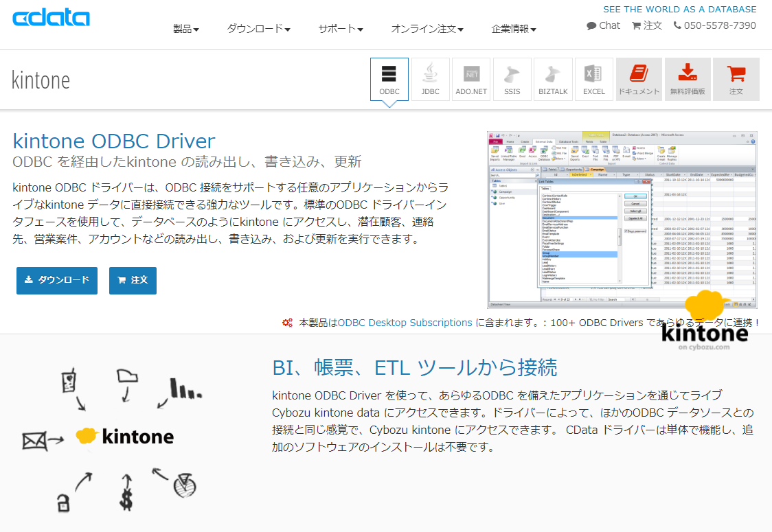Select the SSIS component icon
This screenshot has width=772, height=532.
512,78
